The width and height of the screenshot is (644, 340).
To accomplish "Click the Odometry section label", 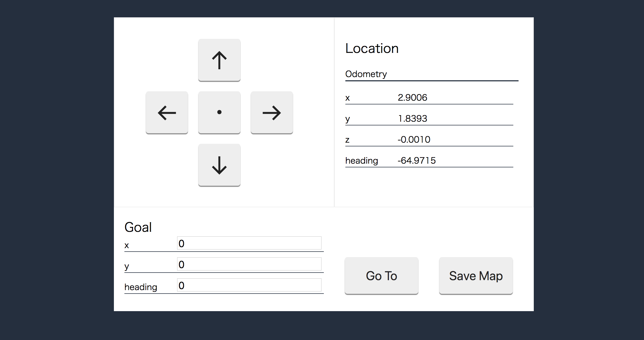I will click(366, 74).
